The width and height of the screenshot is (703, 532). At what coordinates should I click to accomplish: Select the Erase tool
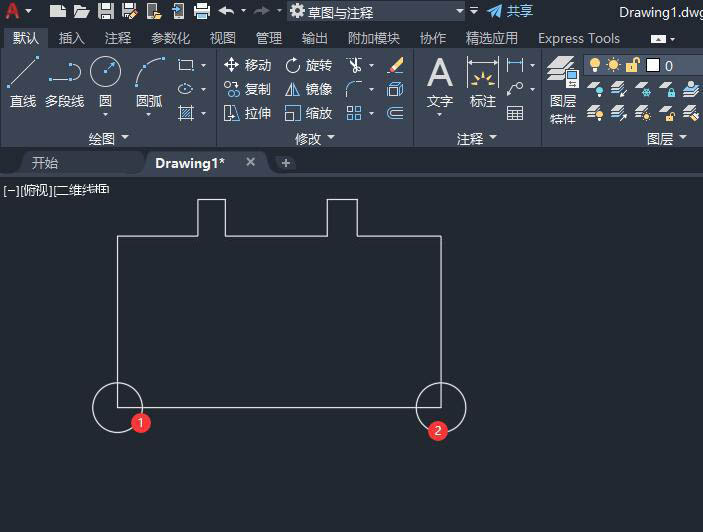(x=395, y=65)
